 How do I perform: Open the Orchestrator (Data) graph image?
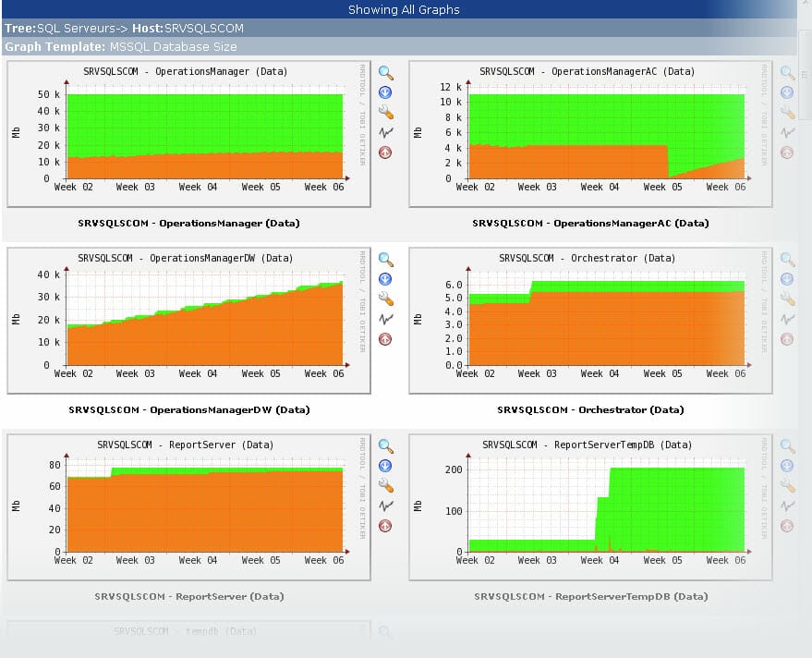[x=590, y=321]
